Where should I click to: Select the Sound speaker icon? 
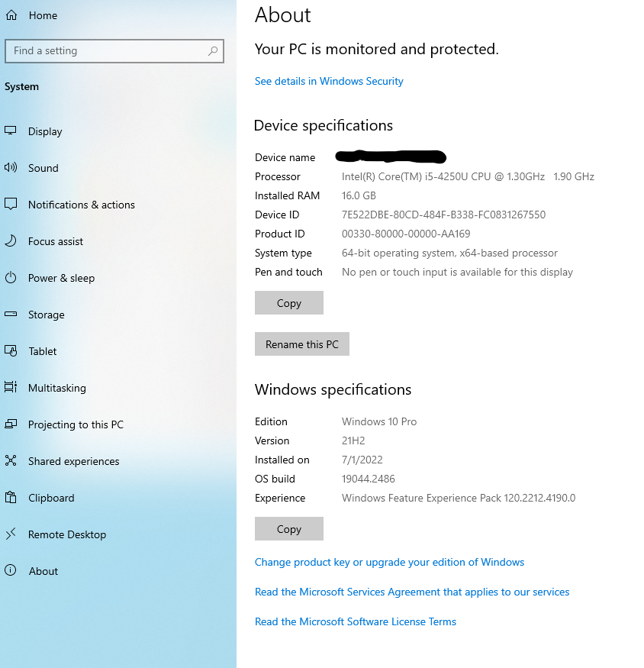pos(11,168)
